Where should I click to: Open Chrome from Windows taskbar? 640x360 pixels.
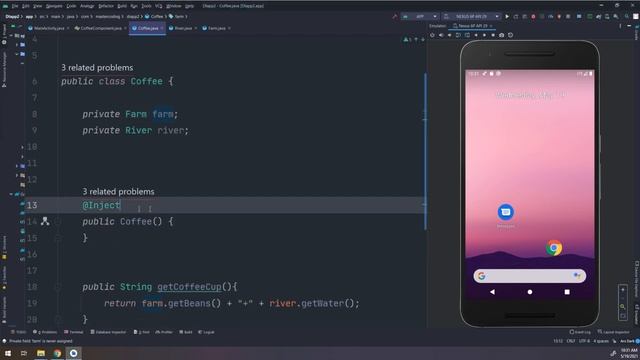[x=57, y=353]
